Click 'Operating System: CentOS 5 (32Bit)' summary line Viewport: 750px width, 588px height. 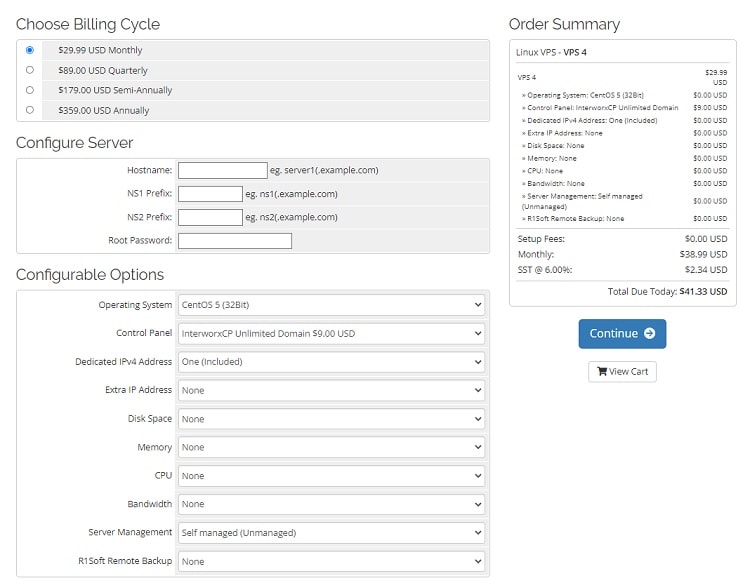[x=583, y=95]
